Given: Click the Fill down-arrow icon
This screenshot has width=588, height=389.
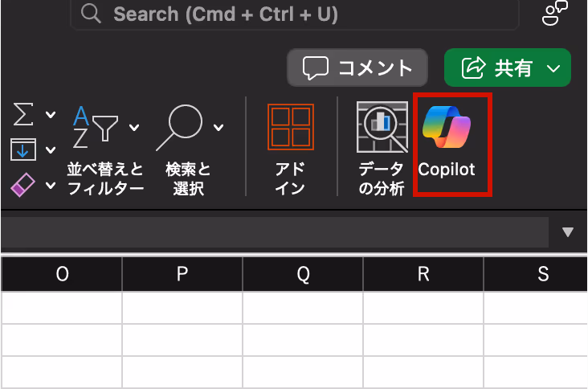Looking at the screenshot, I should [x=23, y=149].
